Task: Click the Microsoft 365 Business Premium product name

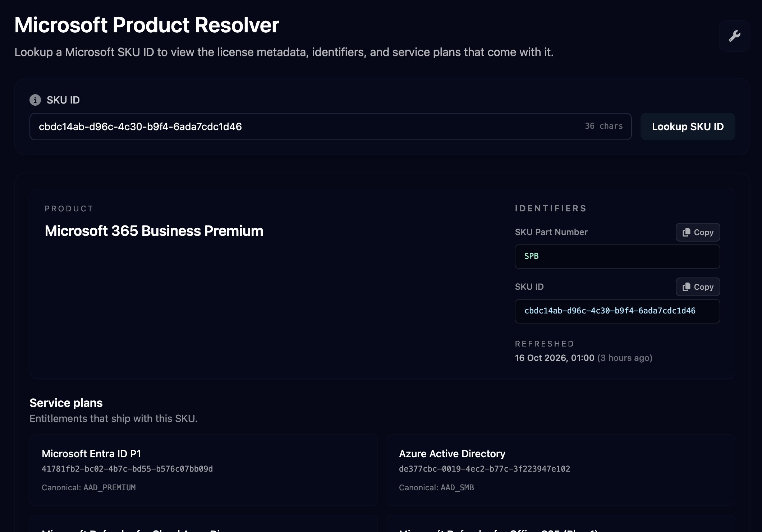Action: point(154,231)
